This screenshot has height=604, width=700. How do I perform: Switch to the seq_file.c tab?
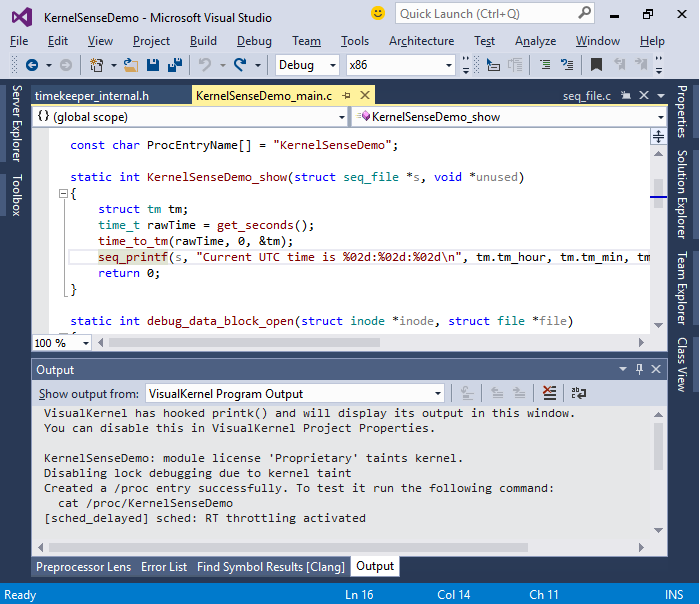point(587,96)
